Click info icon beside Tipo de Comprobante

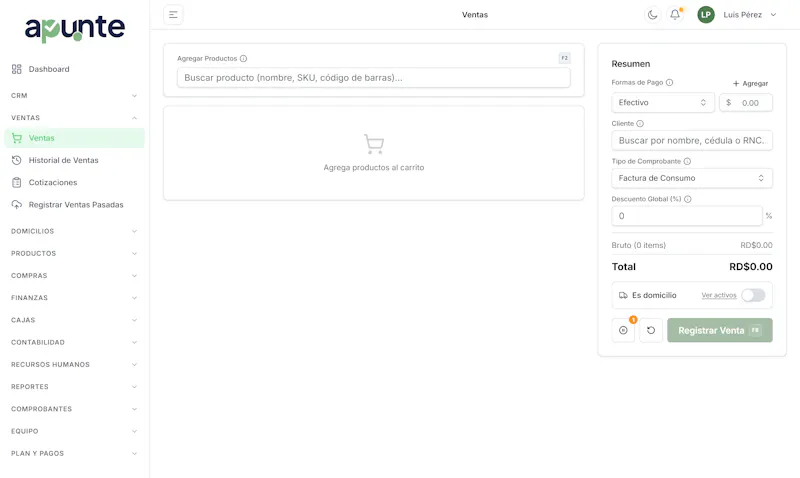[687, 161]
